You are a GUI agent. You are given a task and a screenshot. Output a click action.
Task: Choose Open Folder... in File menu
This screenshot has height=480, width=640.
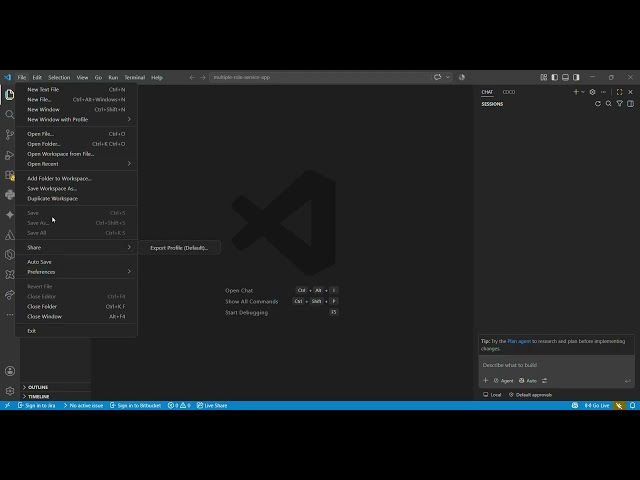[x=76, y=144]
